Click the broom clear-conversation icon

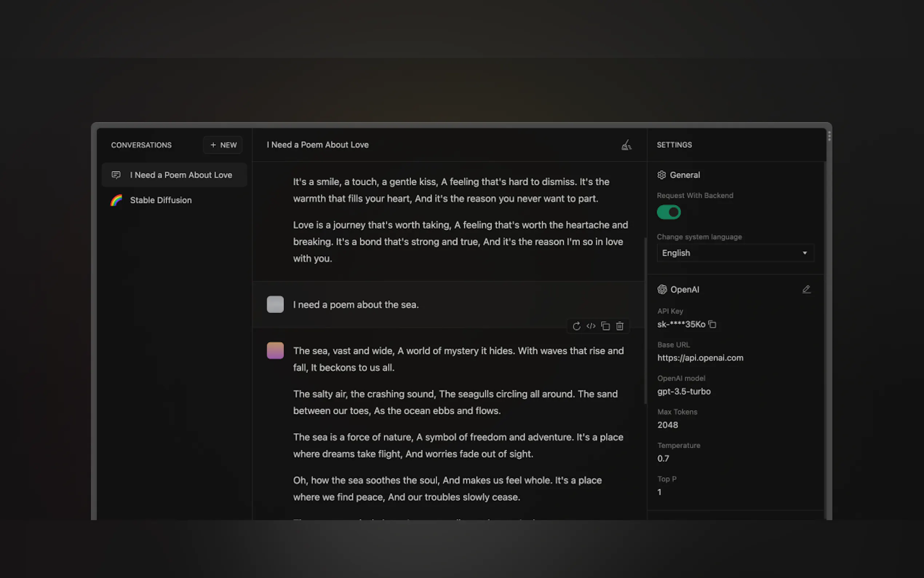tap(626, 145)
